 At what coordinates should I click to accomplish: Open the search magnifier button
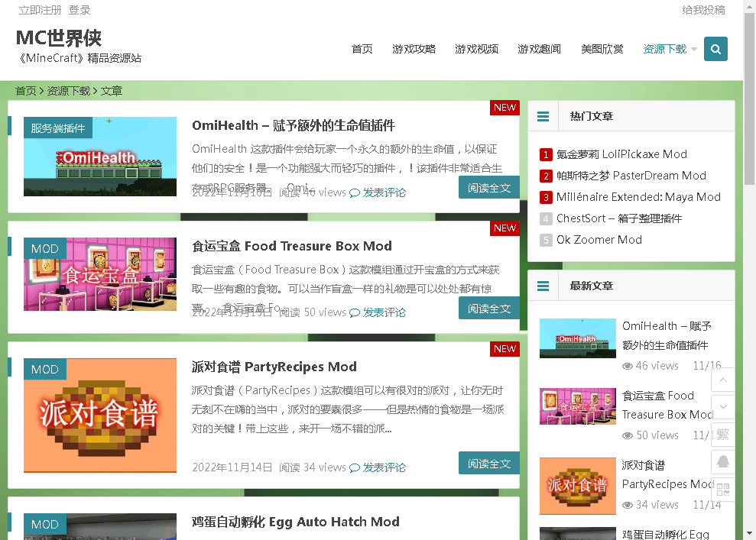715,49
